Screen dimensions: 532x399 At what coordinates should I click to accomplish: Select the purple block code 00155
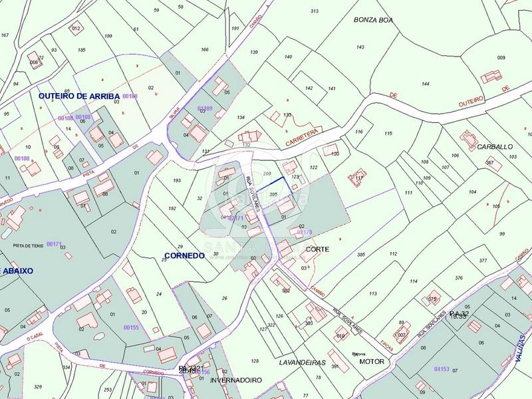coord(131,328)
